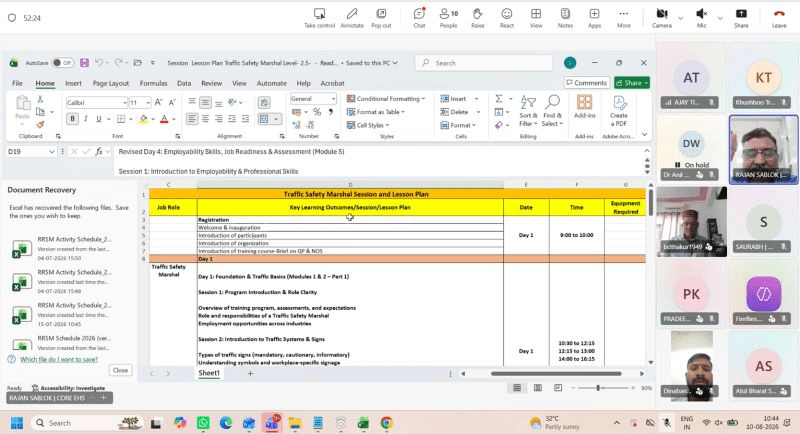Screen dimensions: 800x434
Task: Toggle Underline formatting
Action: [x=98, y=119]
